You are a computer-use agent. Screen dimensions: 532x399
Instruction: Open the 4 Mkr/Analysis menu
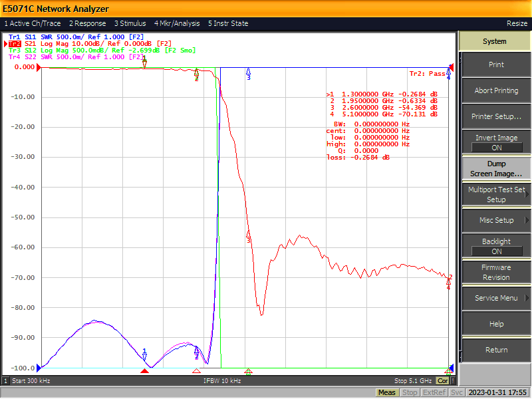point(177,23)
